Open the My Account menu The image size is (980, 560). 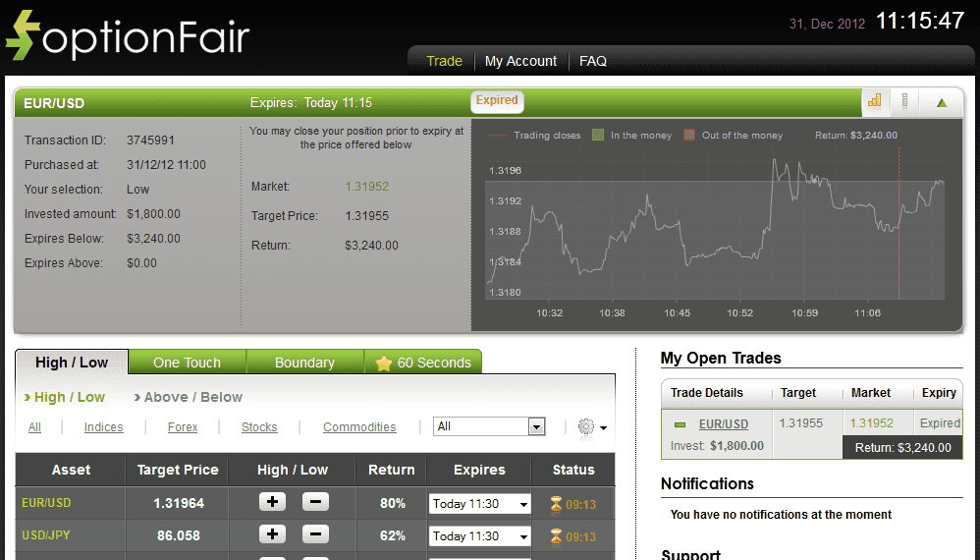click(x=520, y=61)
